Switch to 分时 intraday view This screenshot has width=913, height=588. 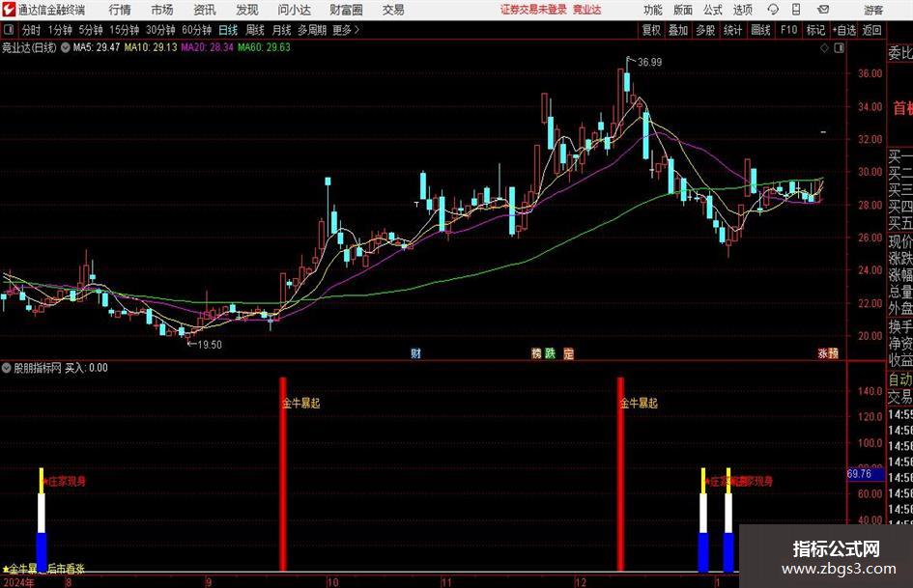(32, 30)
